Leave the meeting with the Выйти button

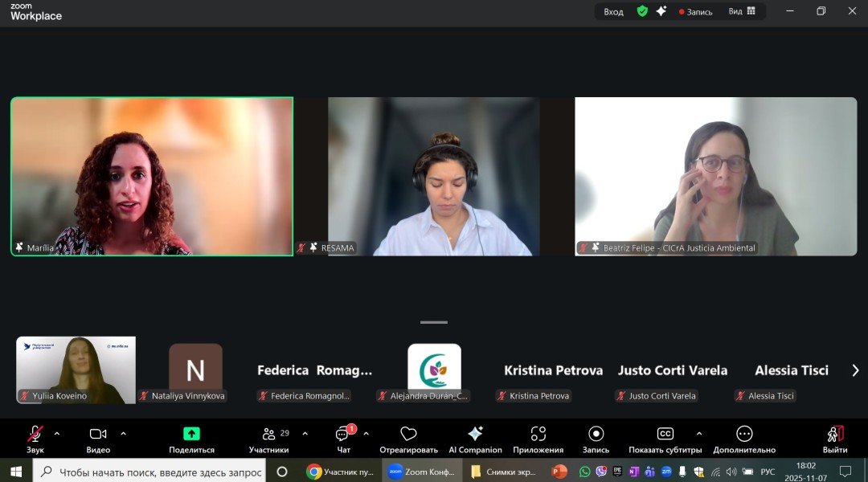835,435
